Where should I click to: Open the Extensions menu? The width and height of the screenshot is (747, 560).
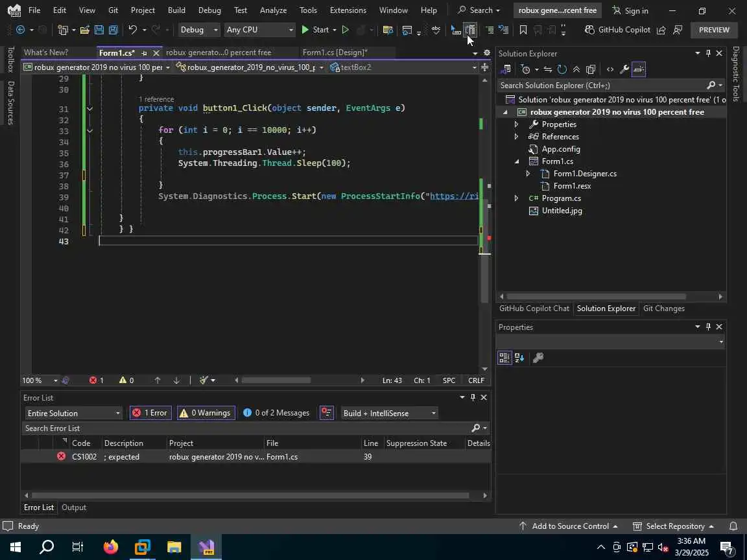[x=348, y=10]
